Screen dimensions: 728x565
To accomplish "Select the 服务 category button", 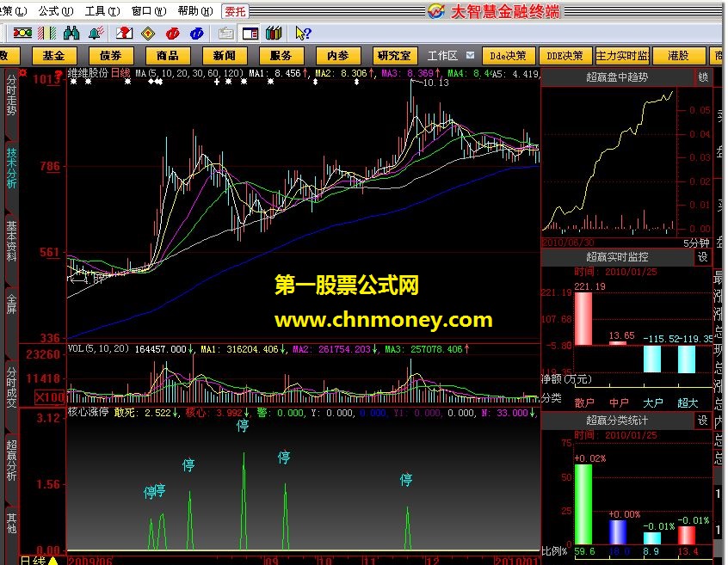I will coord(281,56).
